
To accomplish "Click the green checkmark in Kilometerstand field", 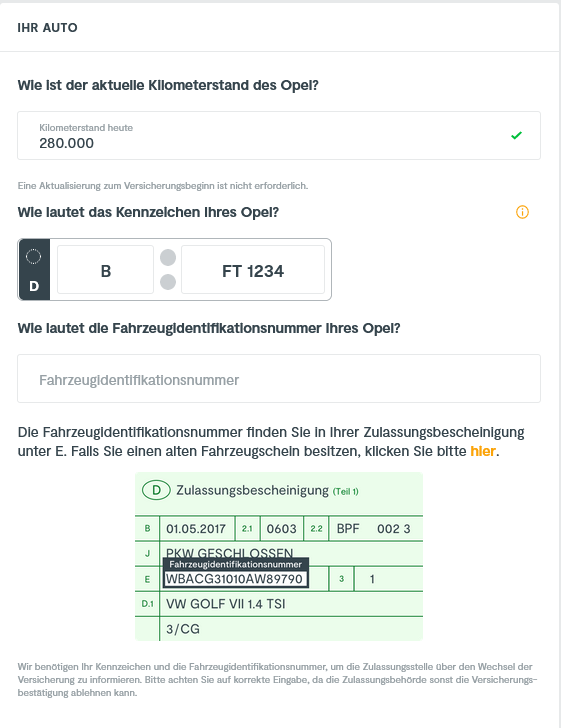I will tap(516, 136).
